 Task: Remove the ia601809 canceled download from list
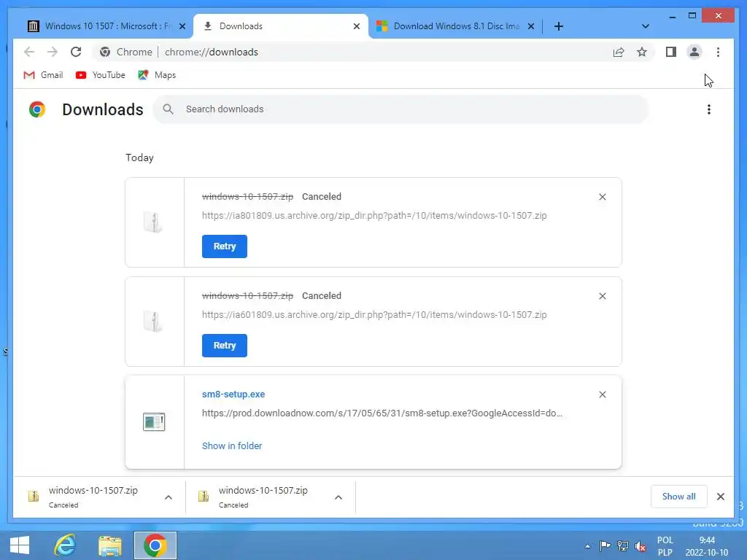click(x=602, y=296)
